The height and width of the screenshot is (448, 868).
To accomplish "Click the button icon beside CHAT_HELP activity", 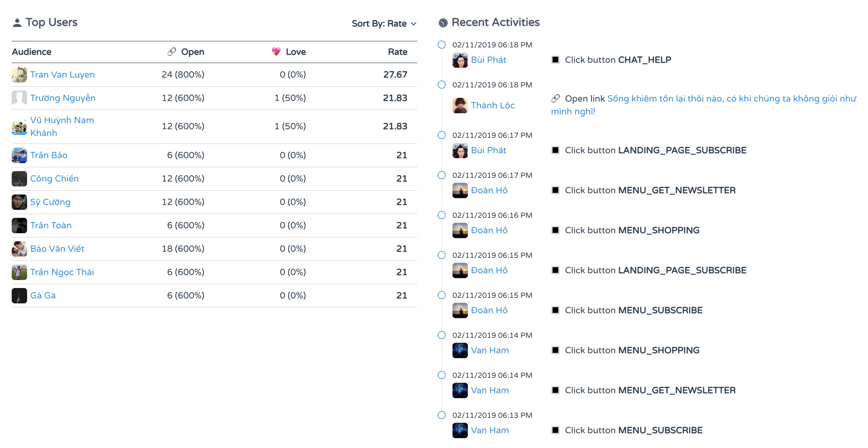I will 555,60.
